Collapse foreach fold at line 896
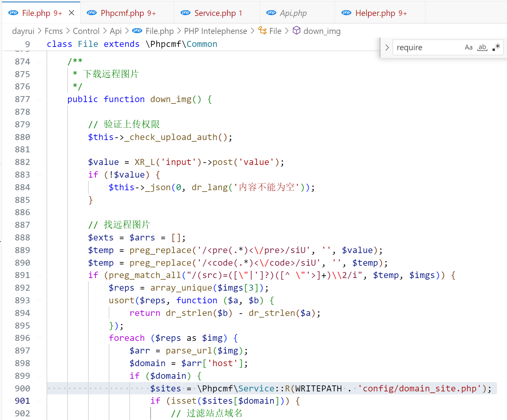The image size is (507, 420). click(40, 338)
